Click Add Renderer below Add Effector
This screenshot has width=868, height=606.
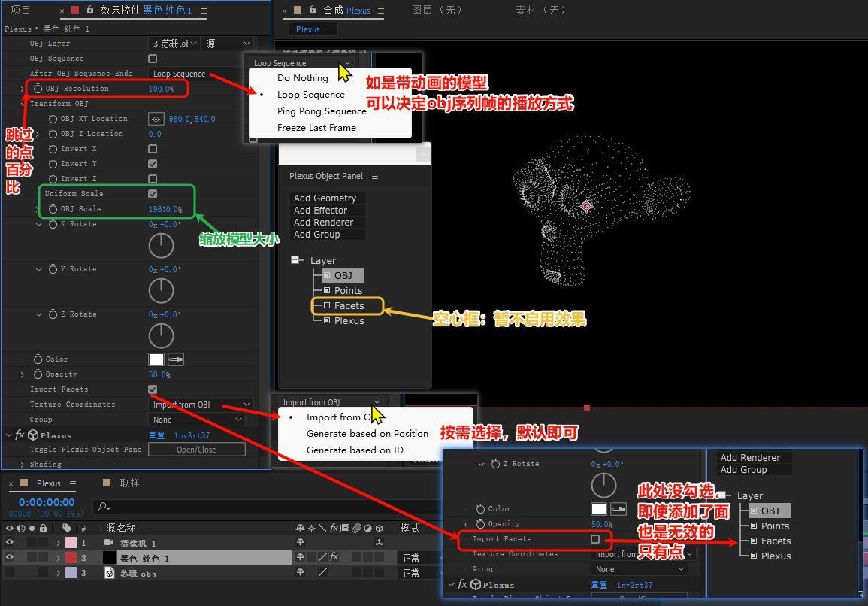[x=327, y=223]
